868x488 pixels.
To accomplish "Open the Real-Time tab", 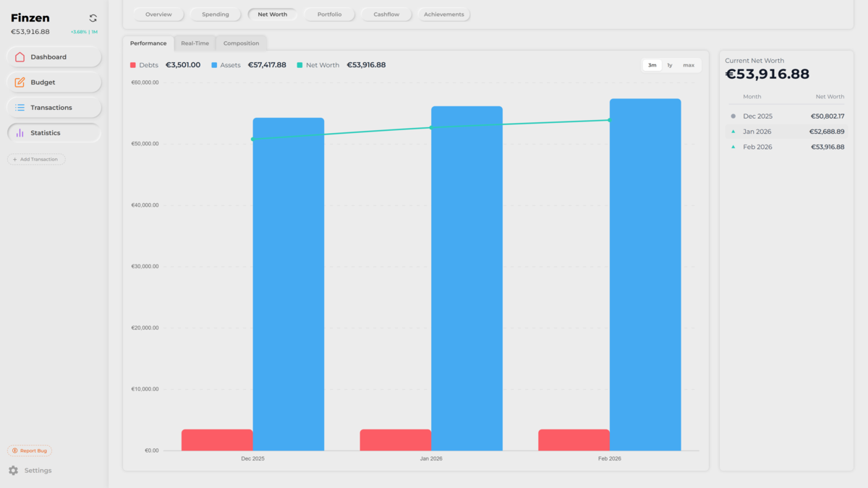I will coord(195,43).
